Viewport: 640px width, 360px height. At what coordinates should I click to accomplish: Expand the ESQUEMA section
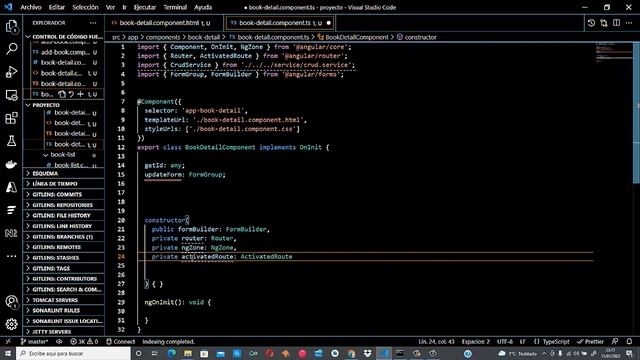point(63,173)
